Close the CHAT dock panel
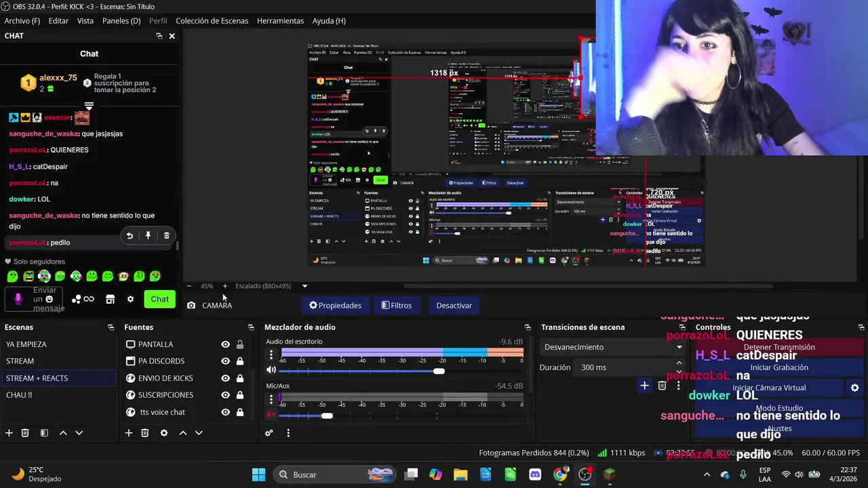Screen dimensions: 868x488 (172, 36)
